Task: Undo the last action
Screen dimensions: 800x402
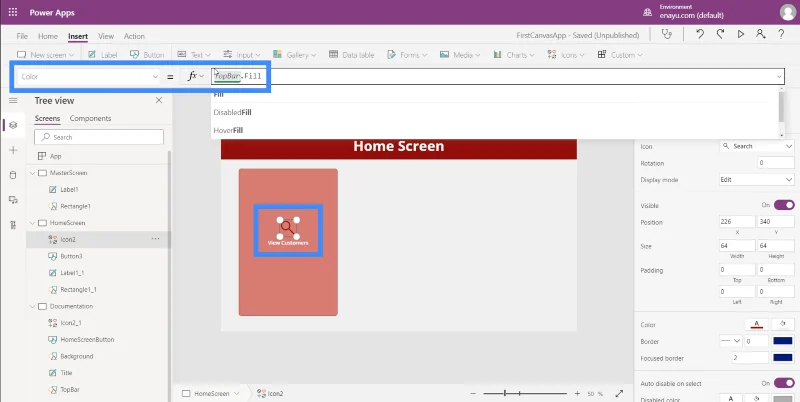Action: [700, 34]
